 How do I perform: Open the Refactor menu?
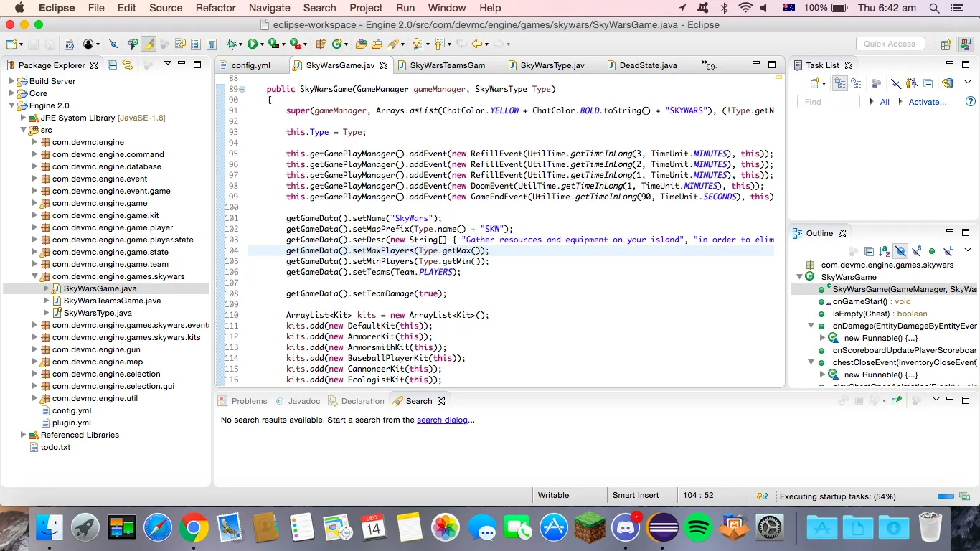[216, 8]
